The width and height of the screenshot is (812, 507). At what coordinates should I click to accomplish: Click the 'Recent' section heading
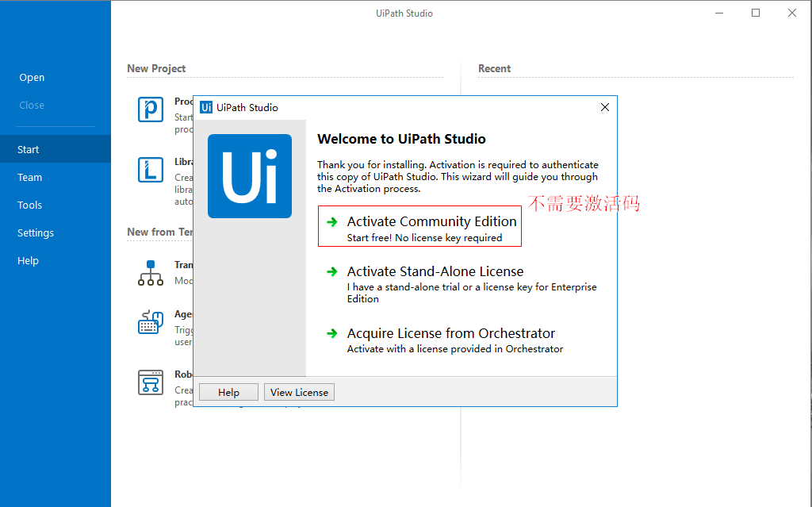[495, 68]
